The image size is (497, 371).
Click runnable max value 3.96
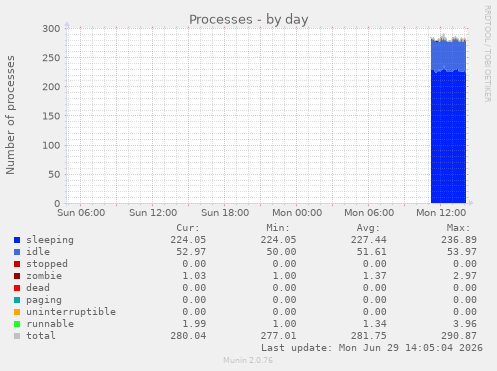point(465,324)
